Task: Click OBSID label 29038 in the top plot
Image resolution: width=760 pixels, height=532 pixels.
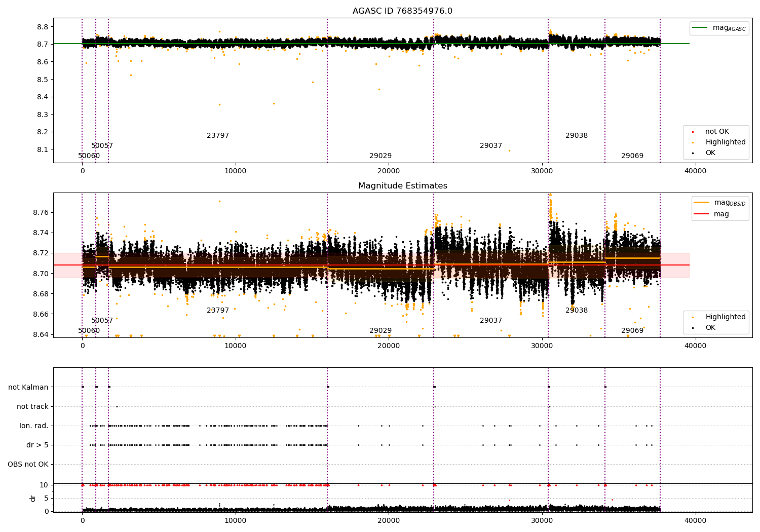Action: (577, 136)
